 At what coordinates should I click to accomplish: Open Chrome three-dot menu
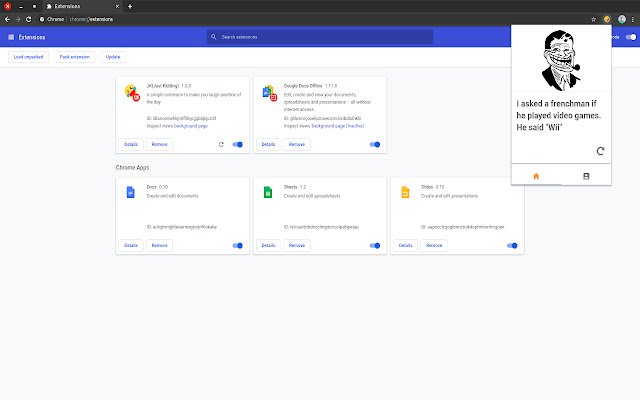[x=633, y=19]
